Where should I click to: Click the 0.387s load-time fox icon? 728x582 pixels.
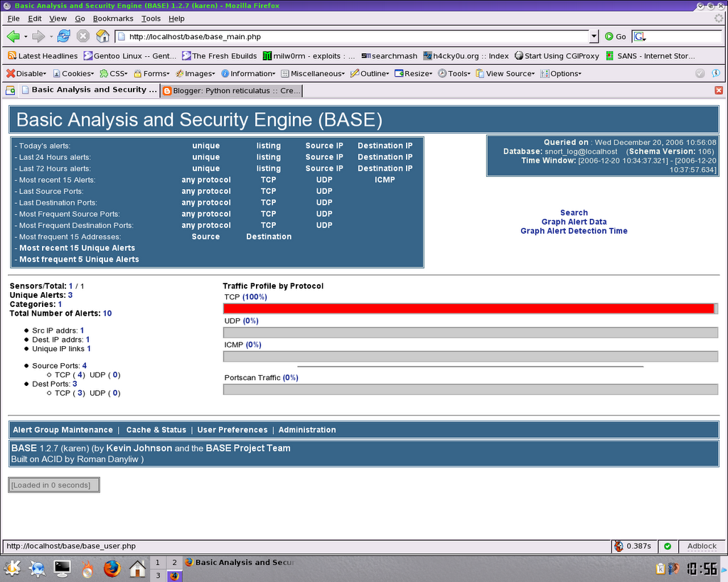tap(619, 546)
